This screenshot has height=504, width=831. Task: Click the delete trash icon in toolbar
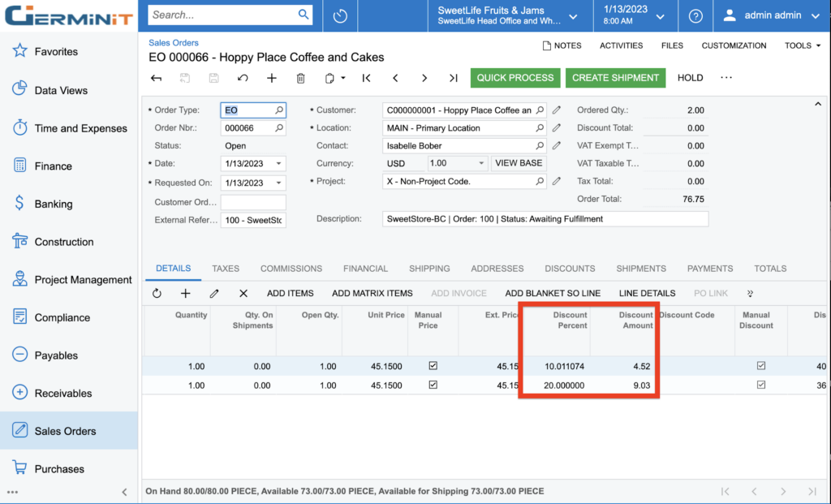pos(301,78)
